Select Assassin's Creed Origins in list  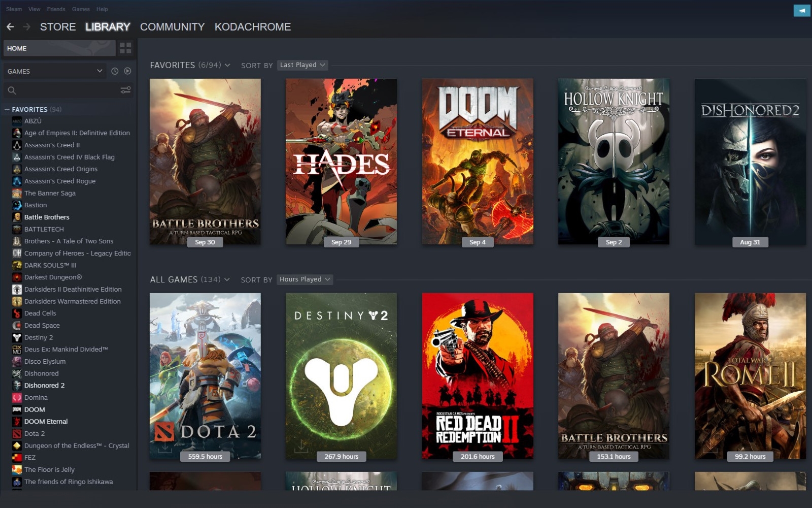point(61,169)
